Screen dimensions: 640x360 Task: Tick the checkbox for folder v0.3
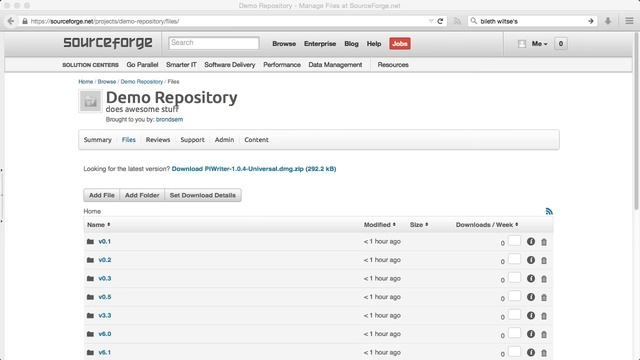[x=515, y=278]
